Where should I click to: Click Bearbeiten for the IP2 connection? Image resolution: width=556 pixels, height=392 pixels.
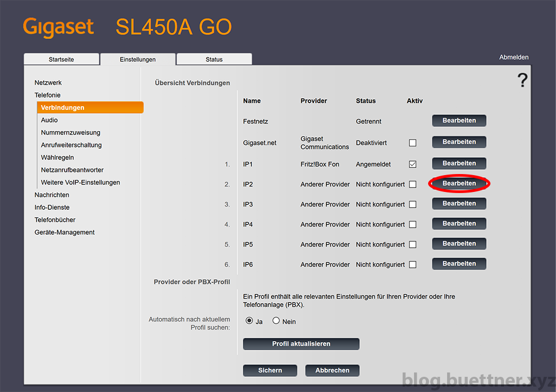459,183
